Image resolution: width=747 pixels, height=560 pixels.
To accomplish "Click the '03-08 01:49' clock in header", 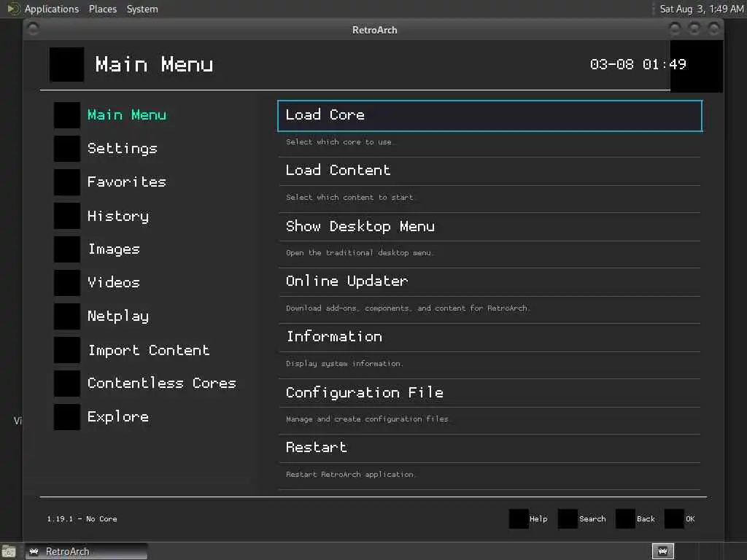I will pos(638,64).
